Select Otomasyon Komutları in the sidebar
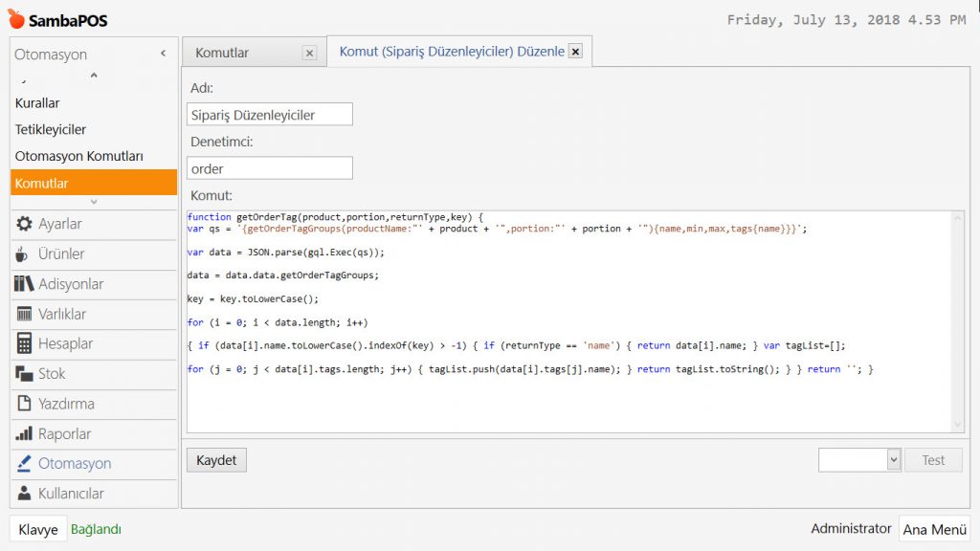 [79, 156]
